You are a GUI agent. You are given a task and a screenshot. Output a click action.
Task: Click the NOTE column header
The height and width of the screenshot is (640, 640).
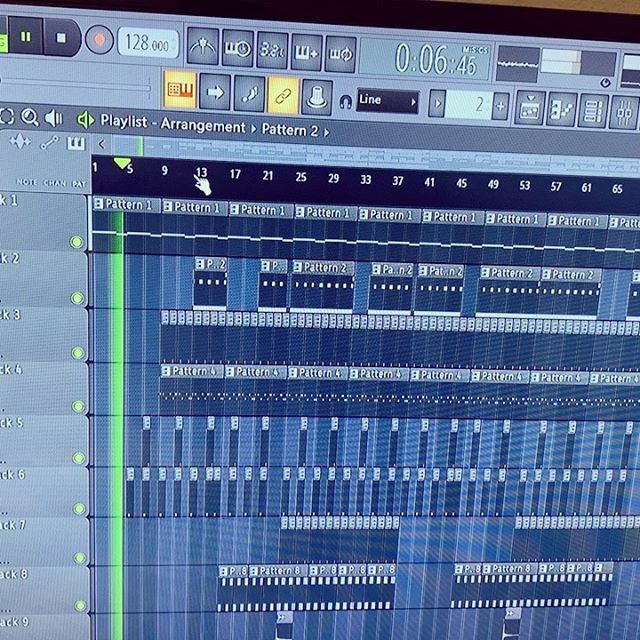click(x=27, y=182)
